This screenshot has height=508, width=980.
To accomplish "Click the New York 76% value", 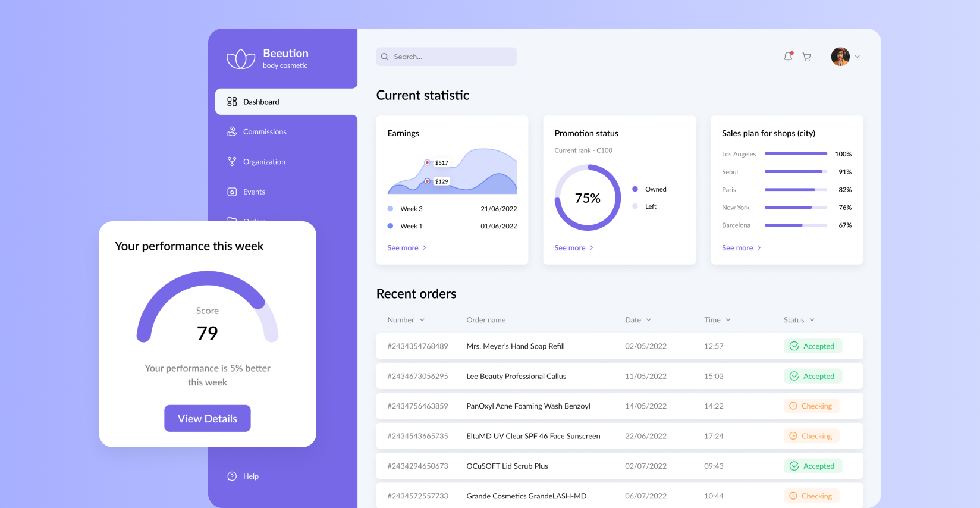I will tap(845, 208).
